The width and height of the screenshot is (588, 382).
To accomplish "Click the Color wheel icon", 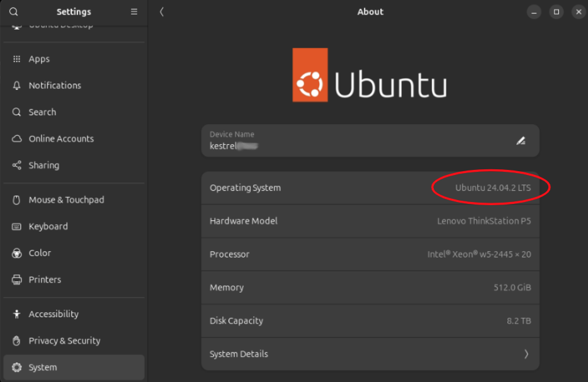I will [16, 253].
